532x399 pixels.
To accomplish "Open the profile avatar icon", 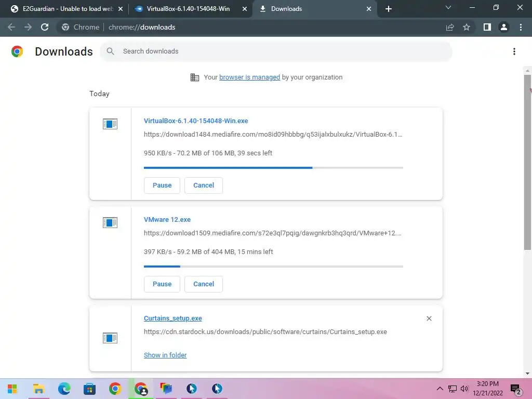I will [504, 27].
